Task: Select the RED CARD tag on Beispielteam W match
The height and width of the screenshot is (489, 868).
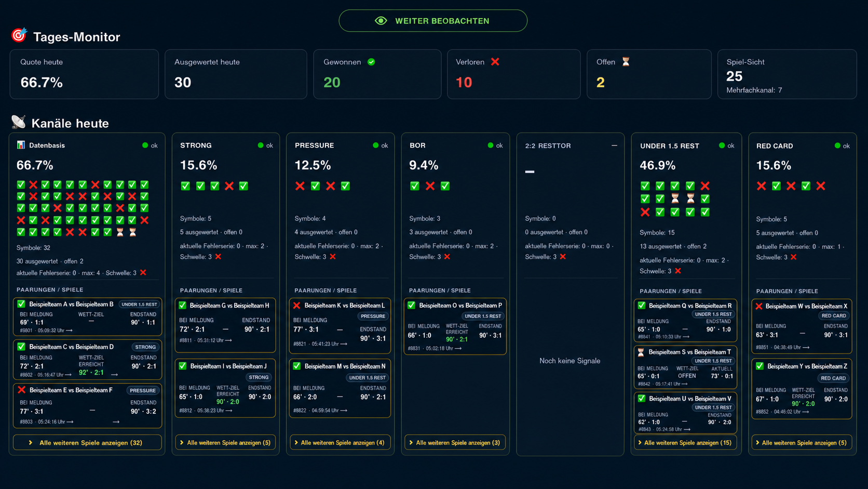Action: tap(834, 316)
